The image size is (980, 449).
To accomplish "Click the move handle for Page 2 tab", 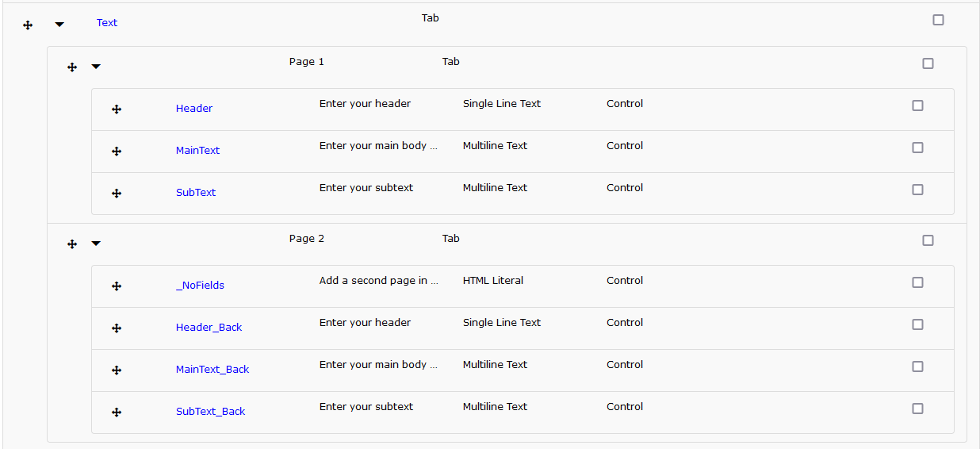I will pos(72,244).
